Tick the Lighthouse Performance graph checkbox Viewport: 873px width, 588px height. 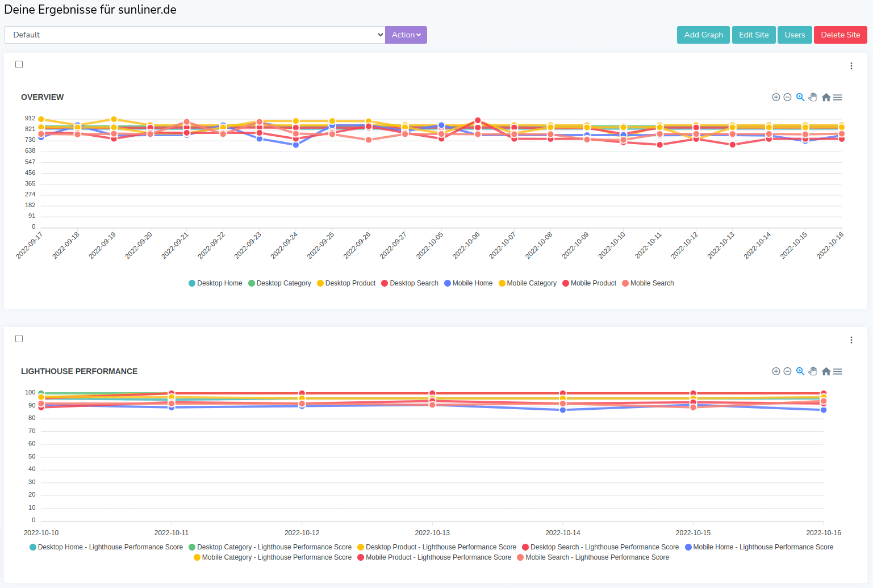point(19,338)
